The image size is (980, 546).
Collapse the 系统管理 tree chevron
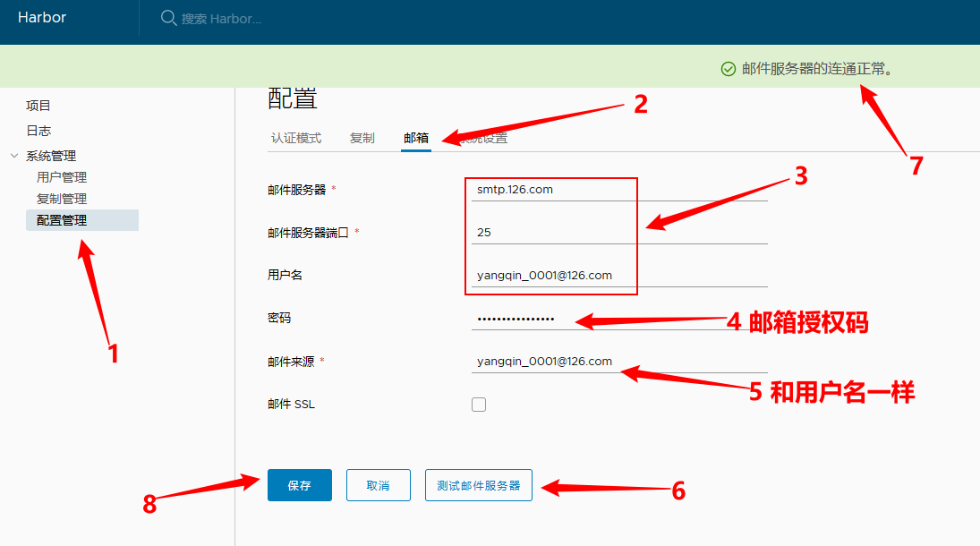tap(14, 156)
